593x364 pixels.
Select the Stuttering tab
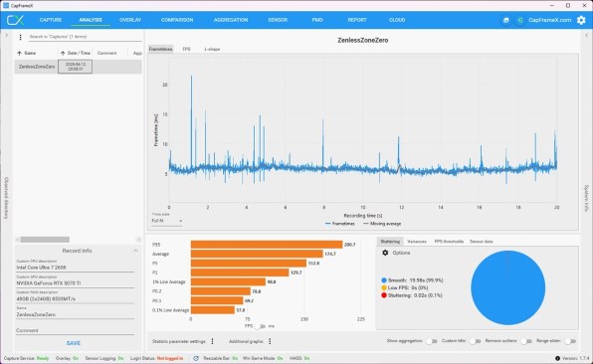[x=390, y=241]
